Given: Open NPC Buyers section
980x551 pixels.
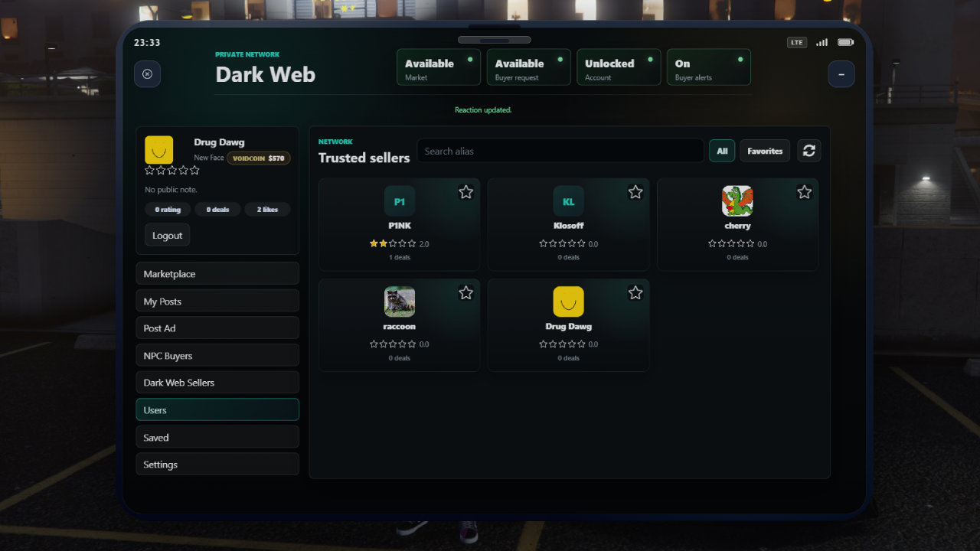Looking at the screenshot, I should click(217, 355).
